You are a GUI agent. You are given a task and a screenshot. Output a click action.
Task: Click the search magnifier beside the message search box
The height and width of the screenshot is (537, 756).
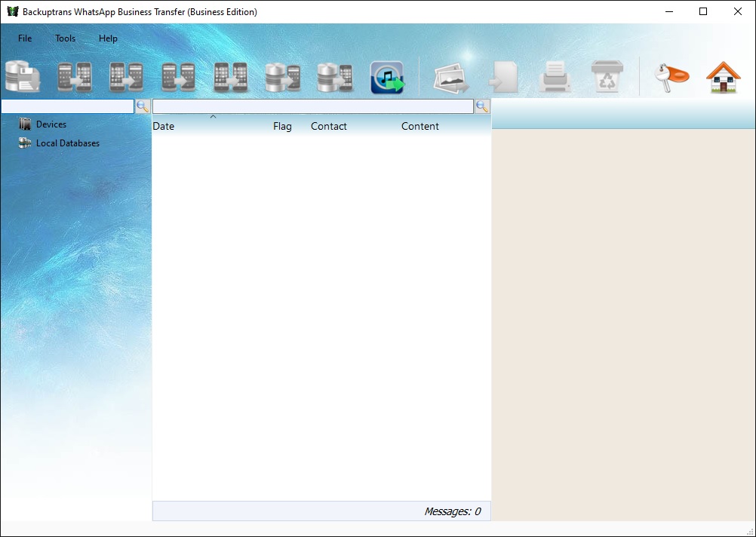coord(482,106)
